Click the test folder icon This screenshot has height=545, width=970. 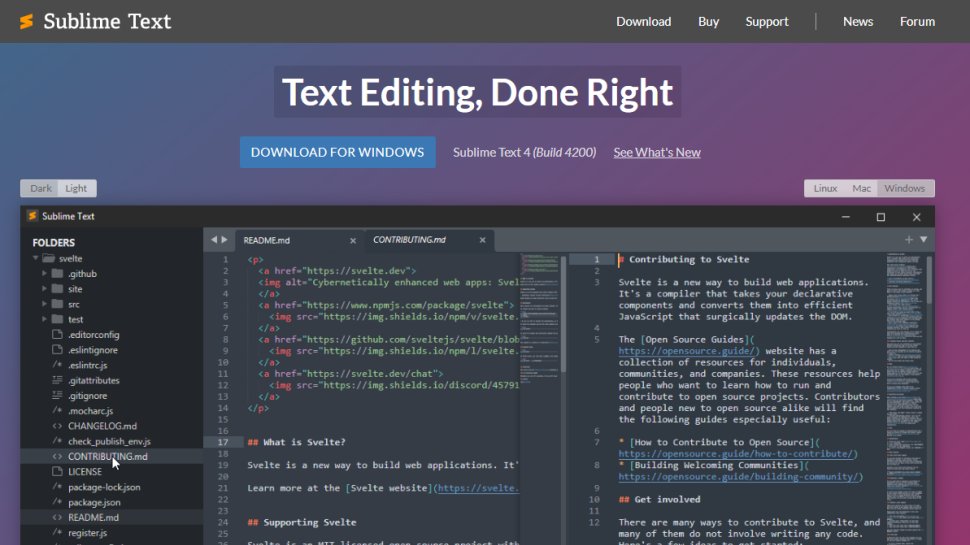pyautogui.click(x=58, y=319)
